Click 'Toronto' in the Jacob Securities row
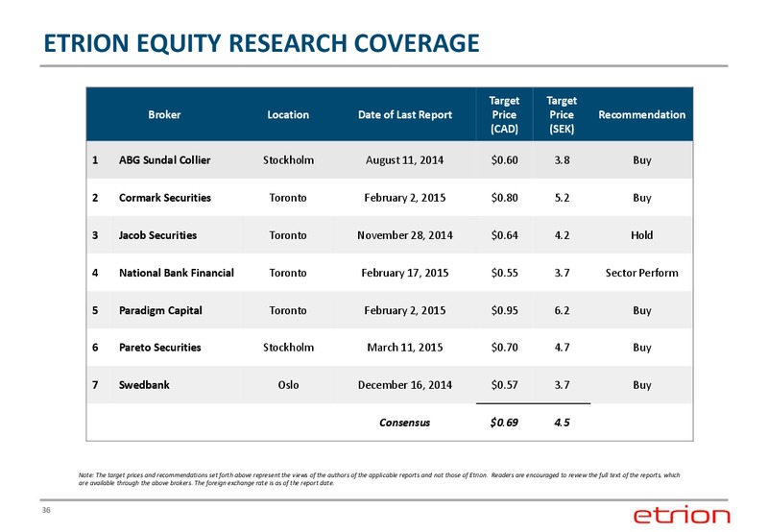768x532 pixels. 288,235
